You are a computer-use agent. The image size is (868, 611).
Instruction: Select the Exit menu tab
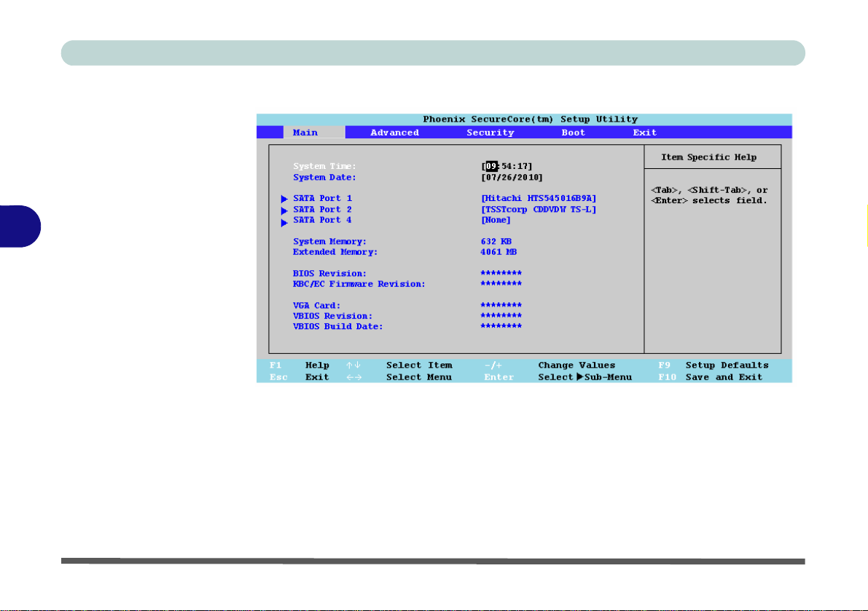pos(645,133)
